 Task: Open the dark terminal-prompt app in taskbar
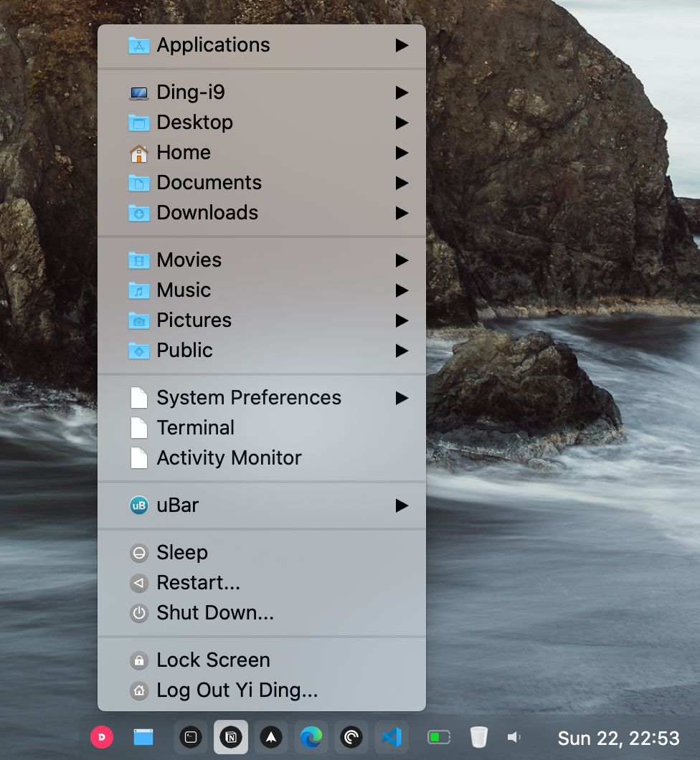tap(191, 737)
